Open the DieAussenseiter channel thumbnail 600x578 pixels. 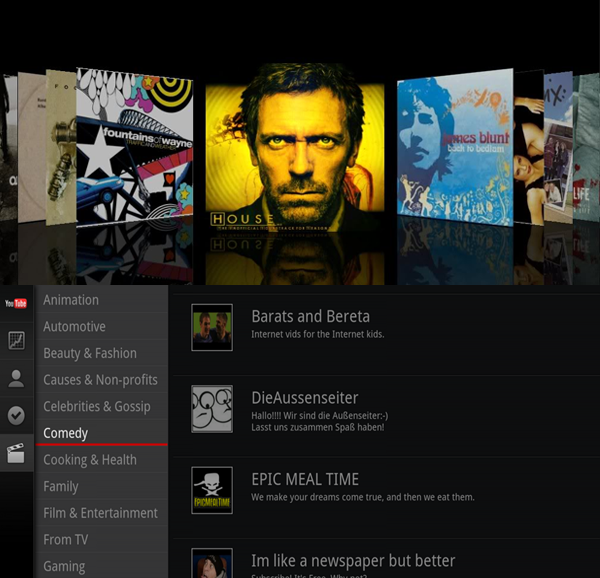click(212, 409)
